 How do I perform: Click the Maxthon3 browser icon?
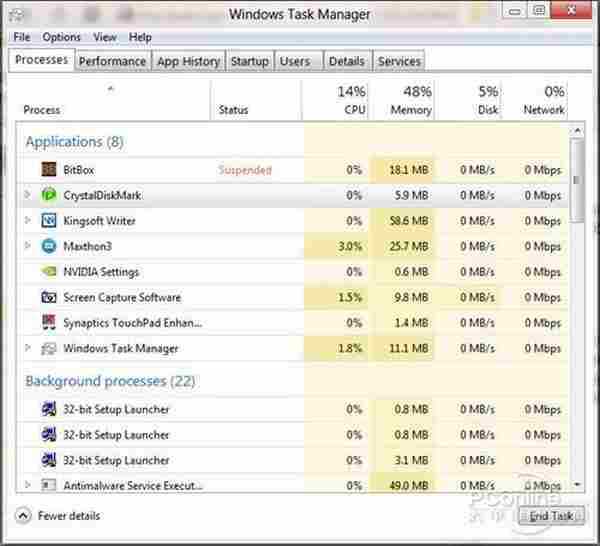click(x=49, y=246)
